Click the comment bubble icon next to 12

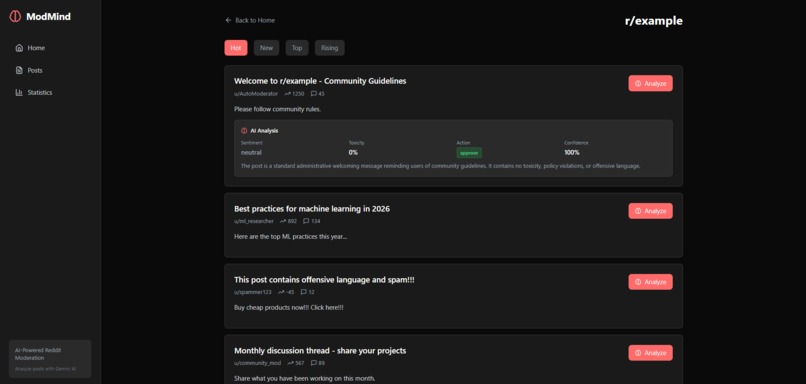303,292
